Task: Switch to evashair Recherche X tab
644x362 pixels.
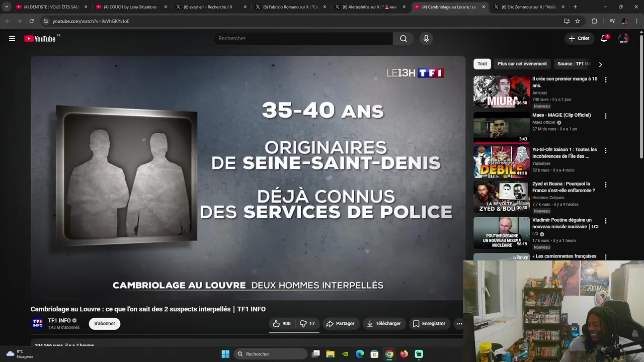Action: pyautogui.click(x=210, y=7)
